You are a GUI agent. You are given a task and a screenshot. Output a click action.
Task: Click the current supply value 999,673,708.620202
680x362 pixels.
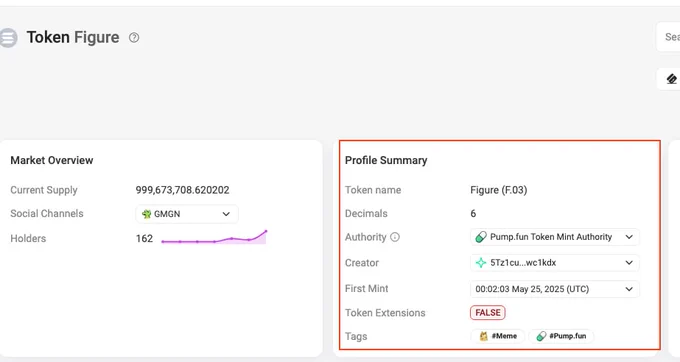click(183, 190)
